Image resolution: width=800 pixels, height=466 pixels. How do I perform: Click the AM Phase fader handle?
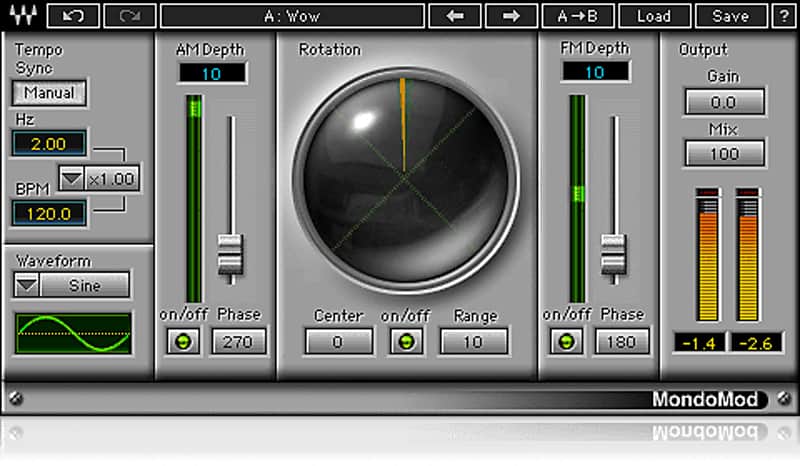(x=230, y=255)
